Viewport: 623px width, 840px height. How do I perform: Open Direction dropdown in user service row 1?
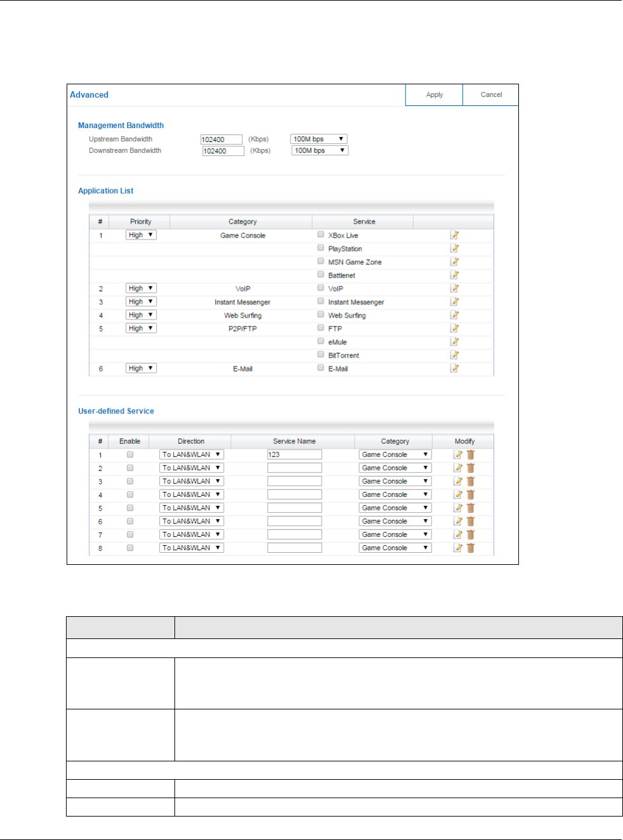[x=192, y=455]
